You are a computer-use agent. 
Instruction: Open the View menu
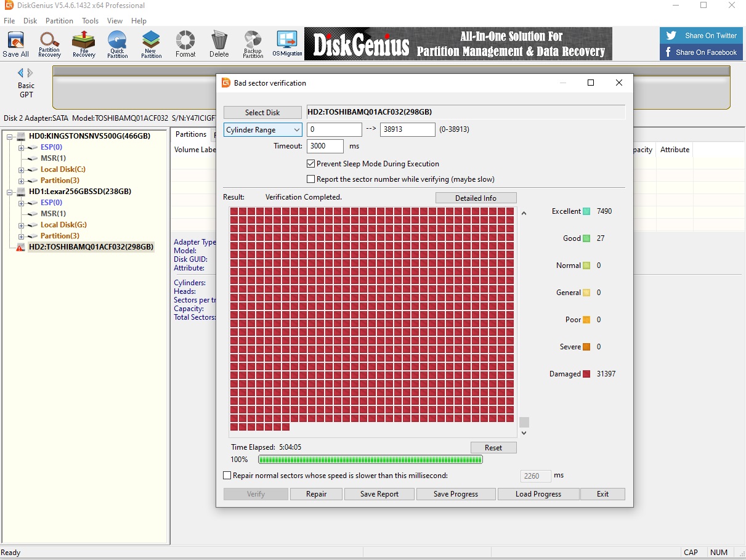(x=115, y=20)
